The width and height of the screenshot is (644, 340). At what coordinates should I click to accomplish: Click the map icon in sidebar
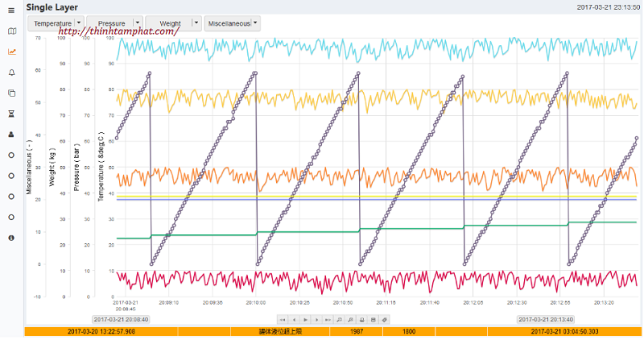[x=11, y=31]
